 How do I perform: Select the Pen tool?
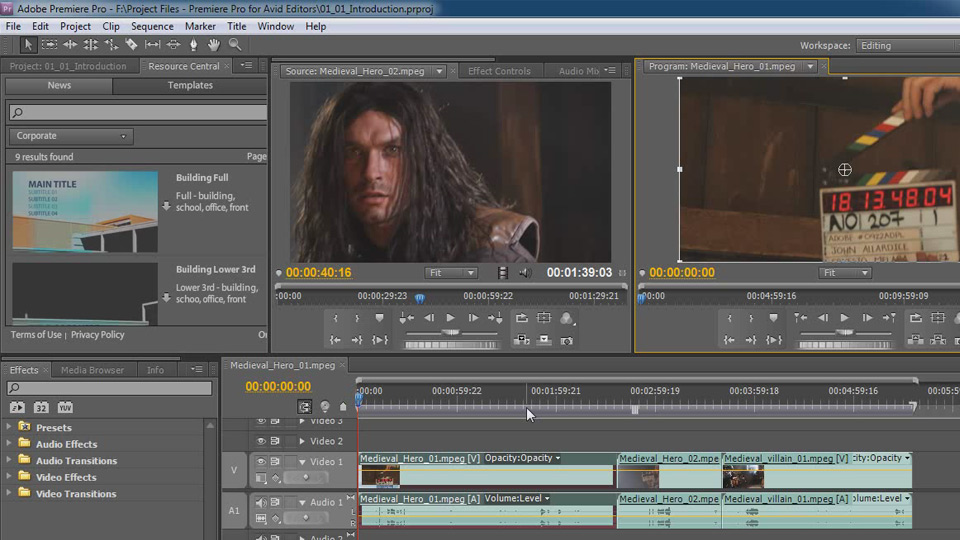(193, 45)
